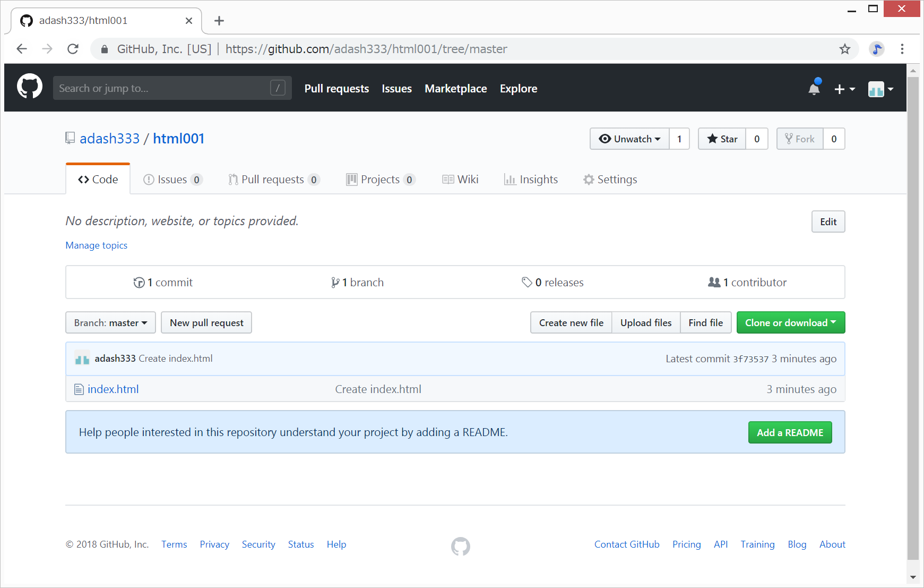924x588 pixels.
Task: Click the browser forward arrow
Action: click(47, 49)
